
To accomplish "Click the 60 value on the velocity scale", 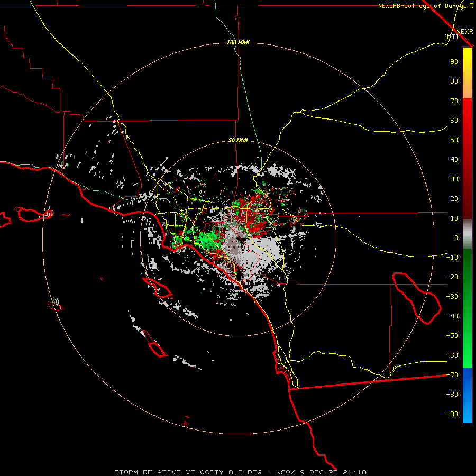I will point(454,120).
